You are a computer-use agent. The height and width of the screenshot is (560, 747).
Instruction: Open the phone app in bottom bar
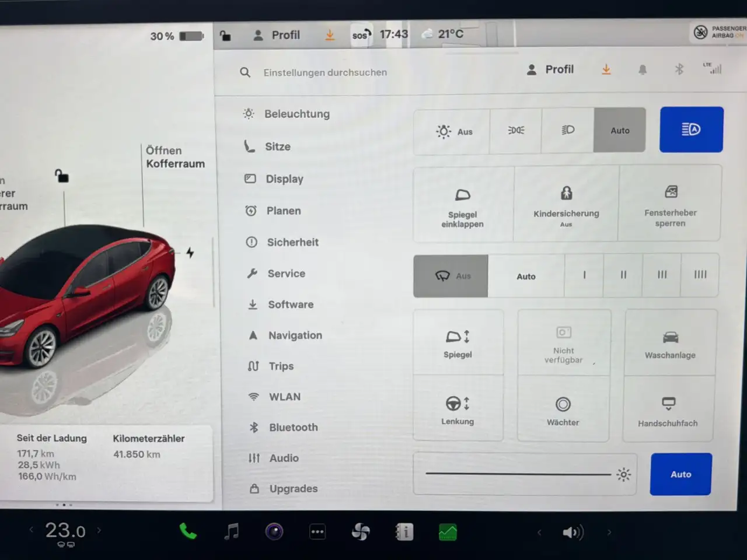188,531
